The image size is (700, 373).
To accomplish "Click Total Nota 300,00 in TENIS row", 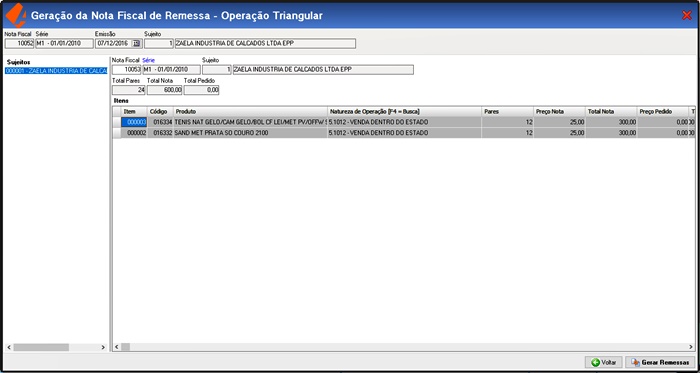I will pos(612,122).
